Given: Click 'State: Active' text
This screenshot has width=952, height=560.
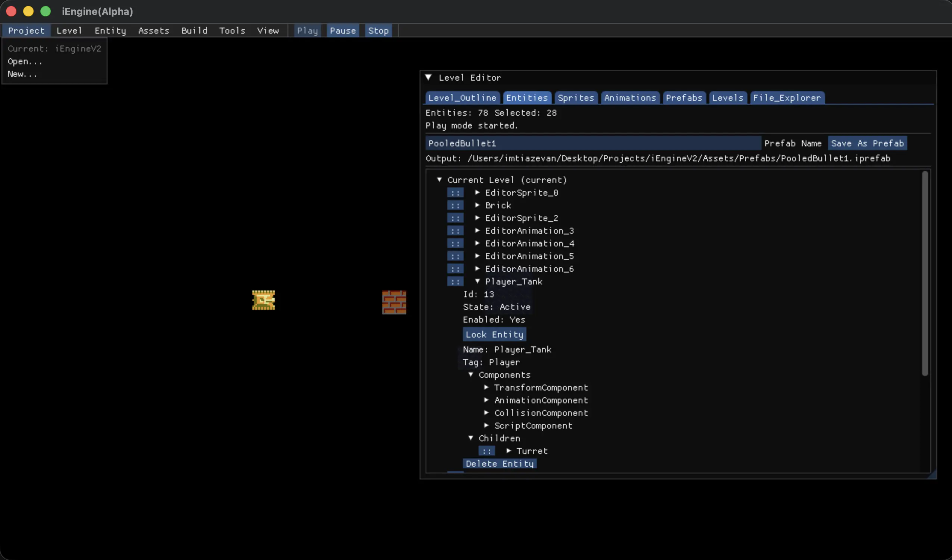Looking at the screenshot, I should coord(497,307).
